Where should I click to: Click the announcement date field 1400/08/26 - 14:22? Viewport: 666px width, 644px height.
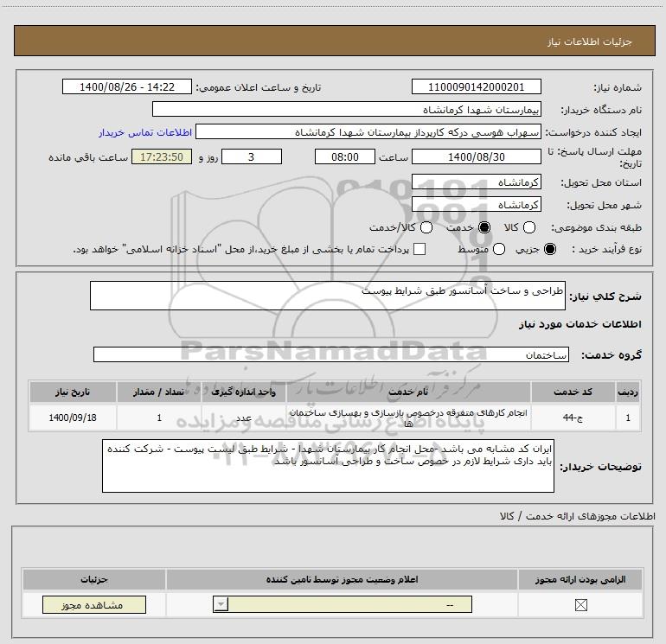[127, 86]
